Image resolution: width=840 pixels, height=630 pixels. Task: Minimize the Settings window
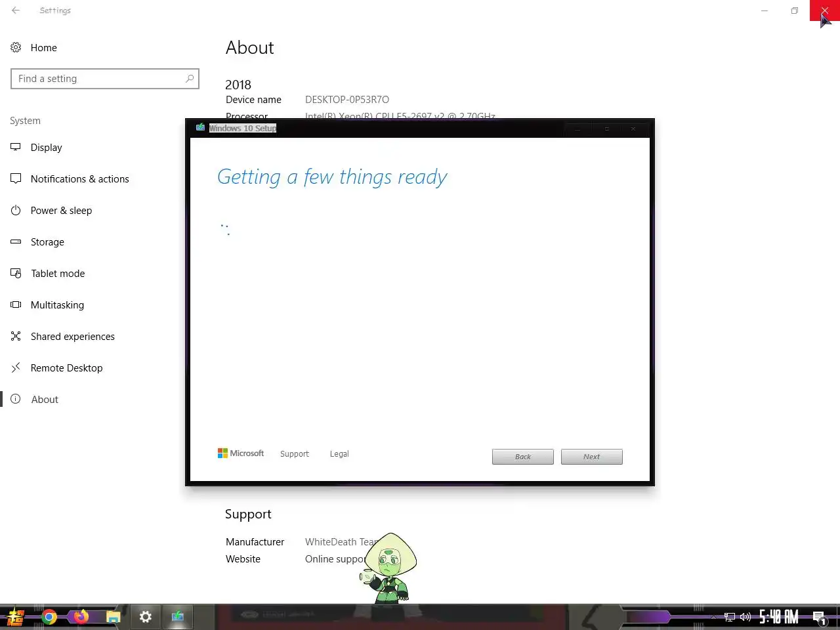point(765,10)
